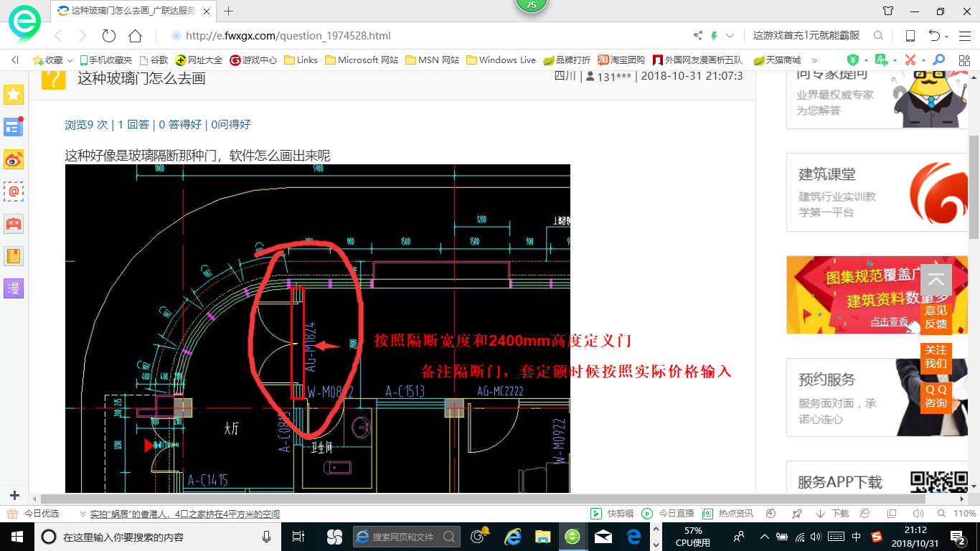Click the back navigation arrow
This screenshot has height=551, width=980.
point(58,36)
